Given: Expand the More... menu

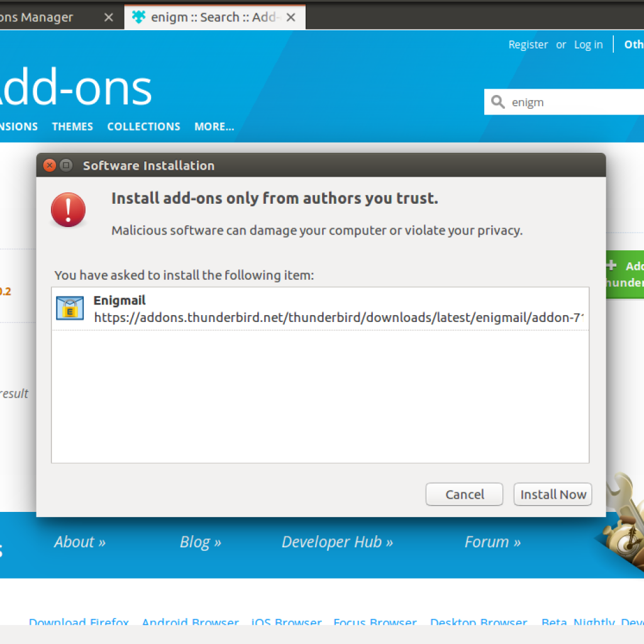Looking at the screenshot, I should point(214,126).
